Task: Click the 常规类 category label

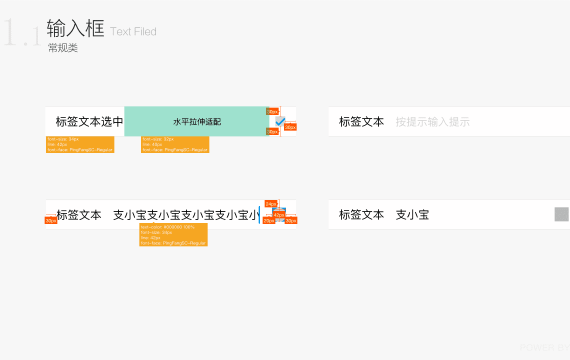Action: point(63,48)
